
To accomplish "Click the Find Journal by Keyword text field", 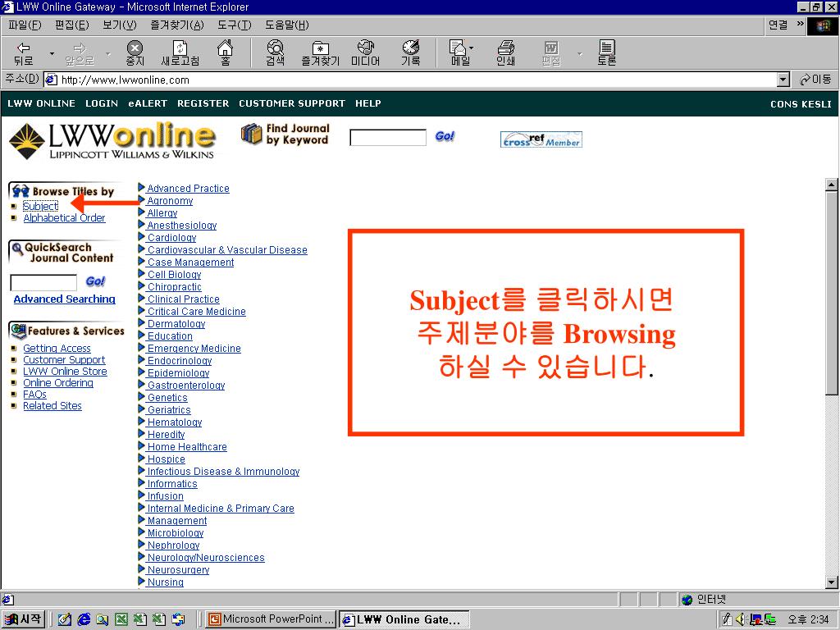I will [x=388, y=137].
